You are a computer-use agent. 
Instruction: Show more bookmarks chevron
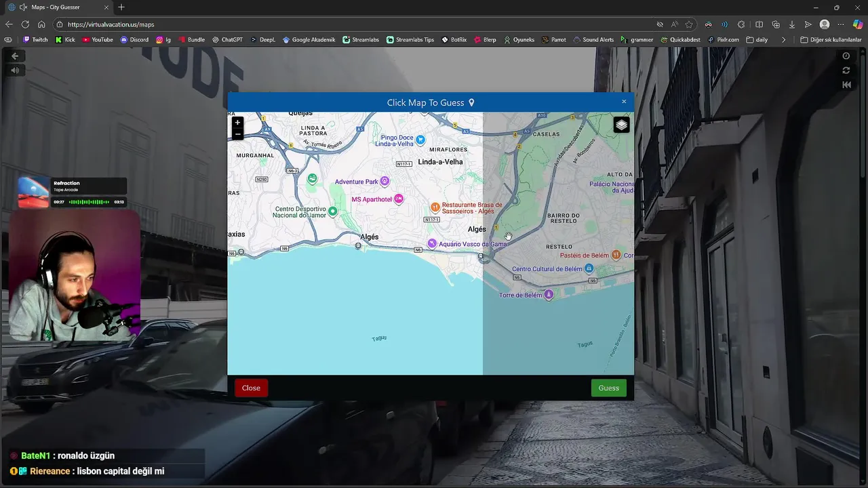[x=783, y=39]
